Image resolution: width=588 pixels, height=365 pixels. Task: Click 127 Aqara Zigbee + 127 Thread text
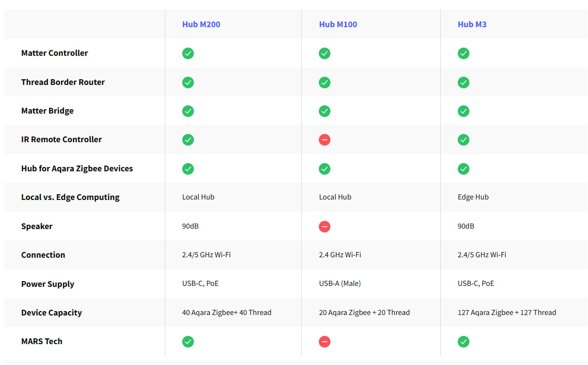pyautogui.click(x=506, y=313)
